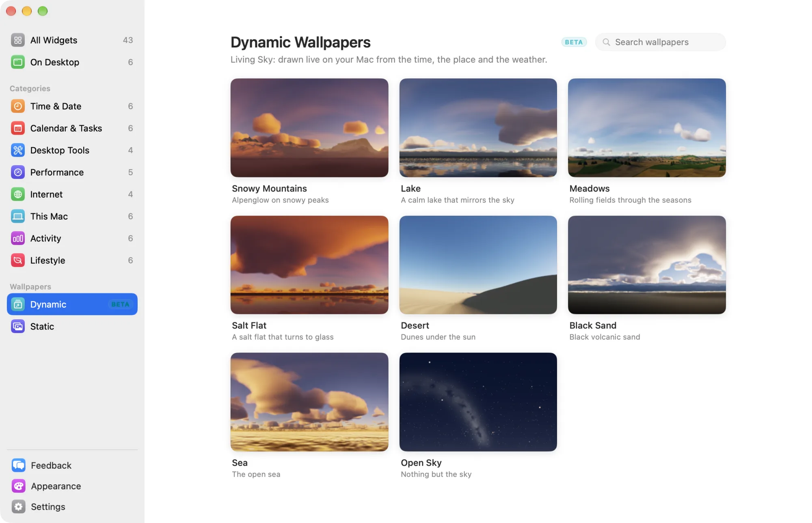The width and height of the screenshot is (812, 523).
Task: Click the 'Settings' label in the sidebar
Action: click(x=48, y=507)
